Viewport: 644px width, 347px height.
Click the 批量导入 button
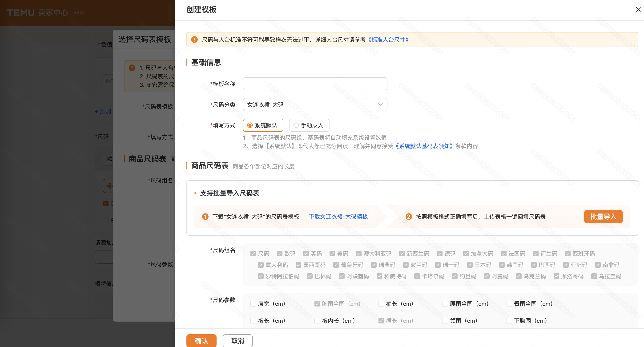point(603,217)
